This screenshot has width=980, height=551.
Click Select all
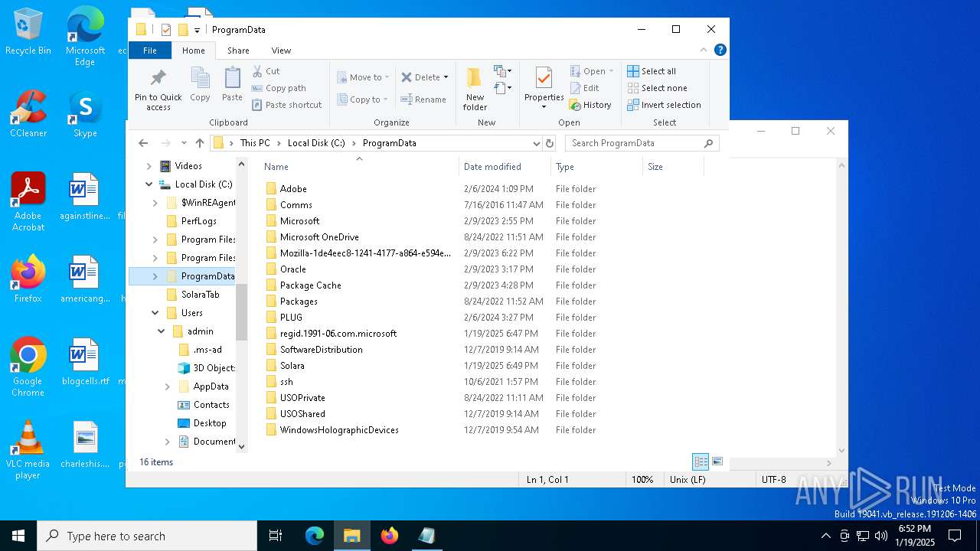pos(652,71)
